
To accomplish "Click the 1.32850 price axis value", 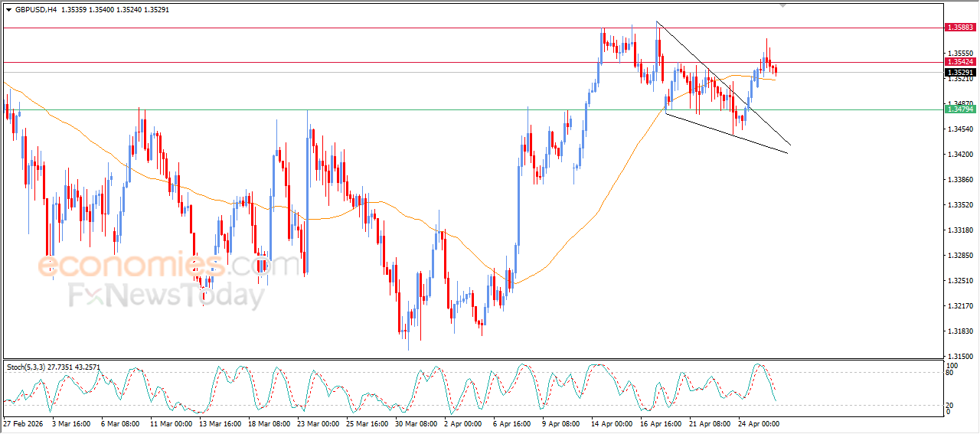I will click(959, 256).
